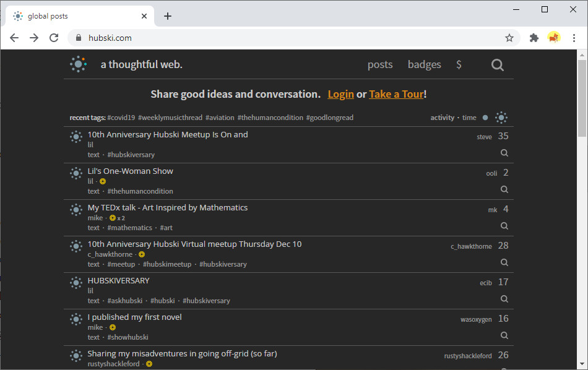The height and width of the screenshot is (370, 588).
Task: Open the #aviation recent tag
Action: (220, 118)
